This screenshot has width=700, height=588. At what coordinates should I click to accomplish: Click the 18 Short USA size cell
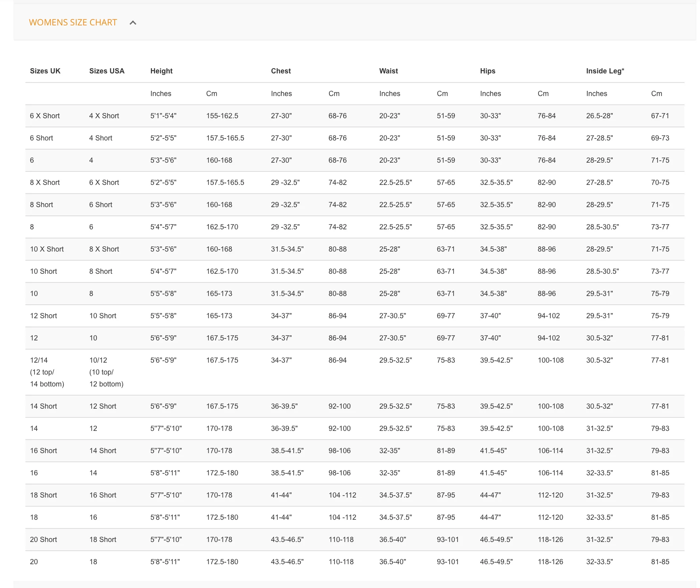[103, 540]
